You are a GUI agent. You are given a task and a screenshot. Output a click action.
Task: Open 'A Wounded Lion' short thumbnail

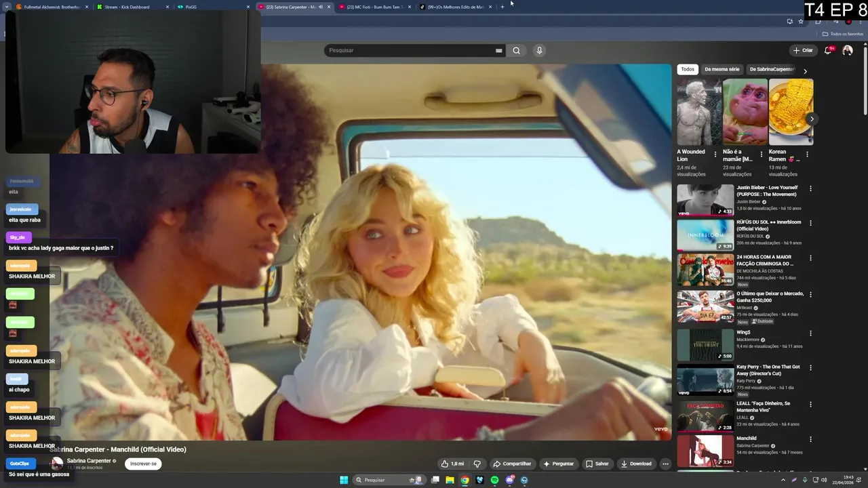point(699,112)
